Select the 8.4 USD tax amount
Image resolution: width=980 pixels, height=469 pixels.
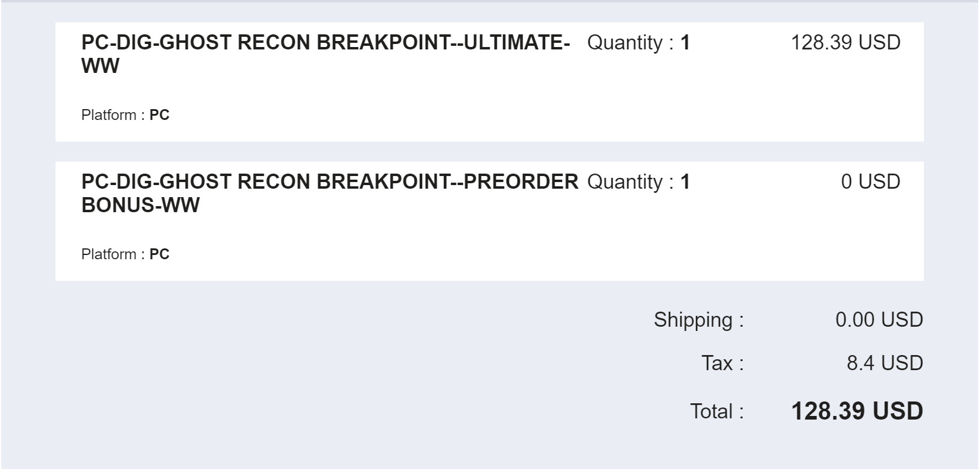click(884, 364)
